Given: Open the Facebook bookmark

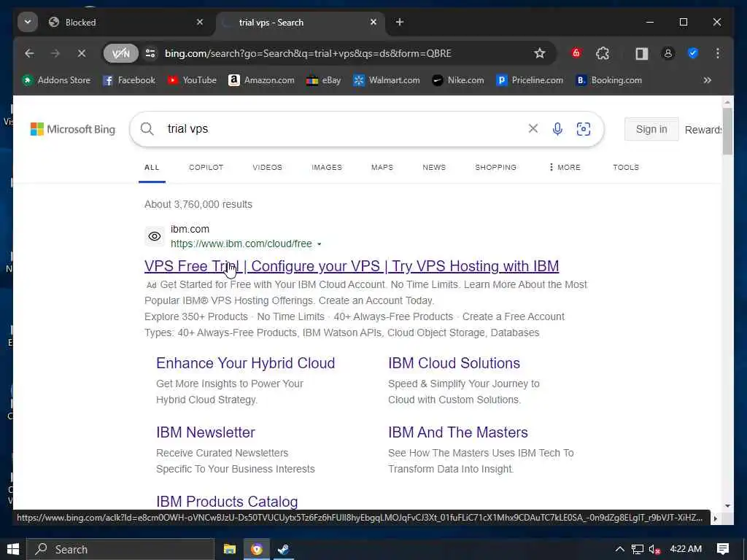Looking at the screenshot, I should coord(129,80).
